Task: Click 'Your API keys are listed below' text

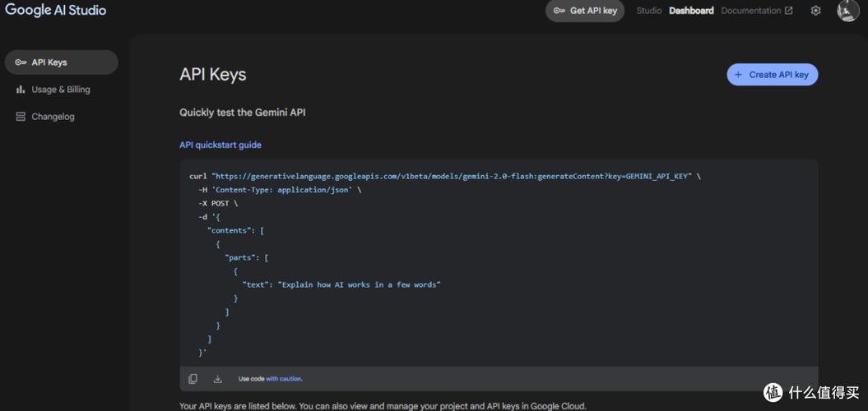Action: [x=383, y=406]
